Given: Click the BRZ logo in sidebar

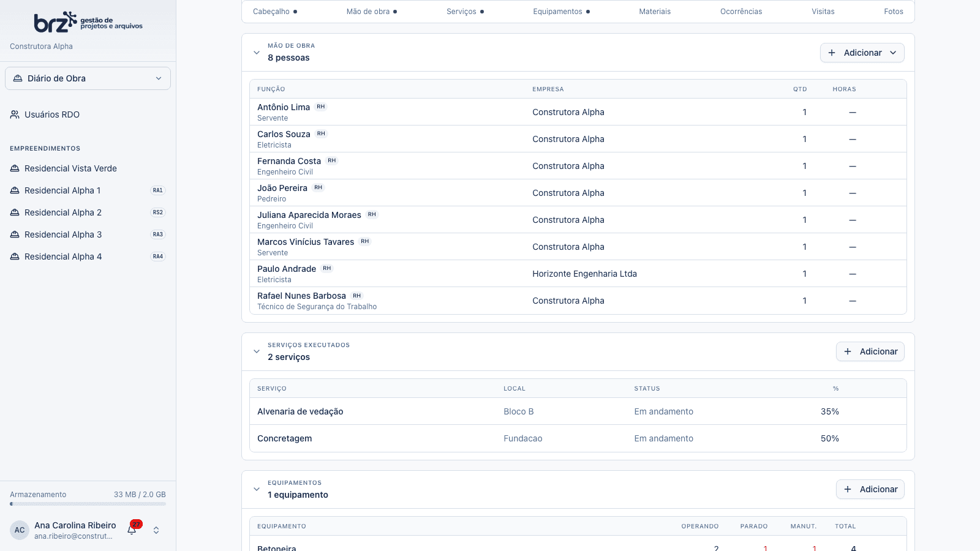Looking at the screenshot, I should tap(88, 22).
